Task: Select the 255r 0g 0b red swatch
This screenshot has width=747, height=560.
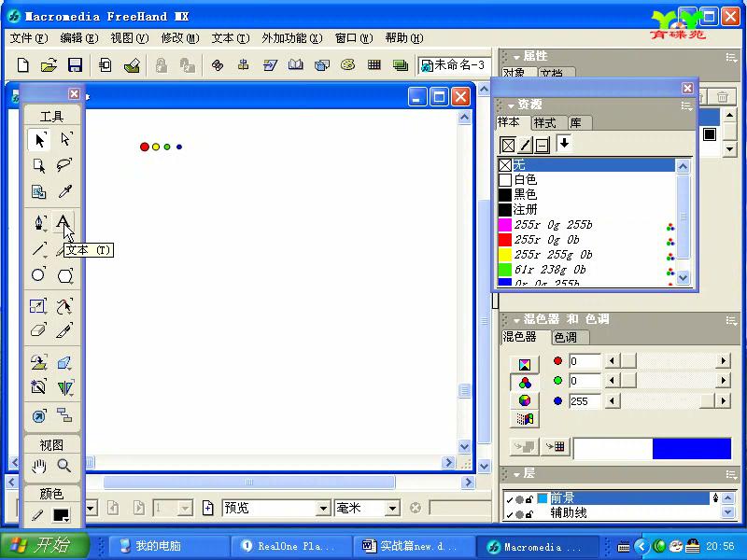Action: (586, 240)
